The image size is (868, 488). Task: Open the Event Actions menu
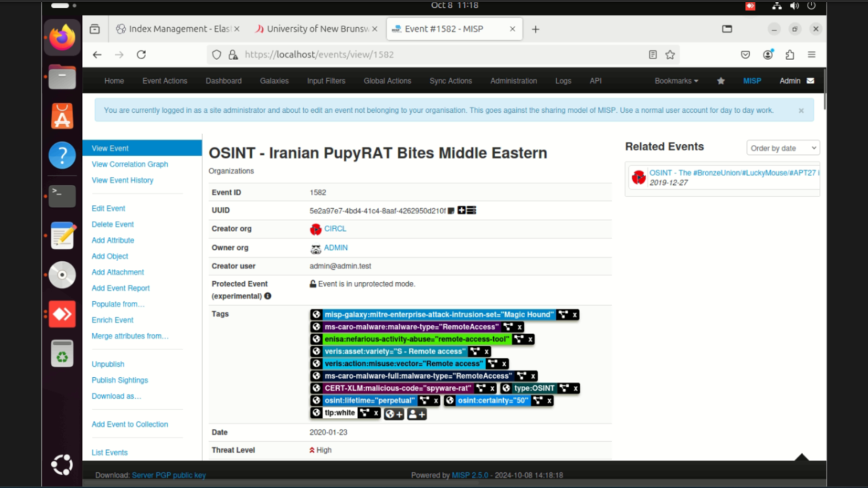tap(164, 81)
